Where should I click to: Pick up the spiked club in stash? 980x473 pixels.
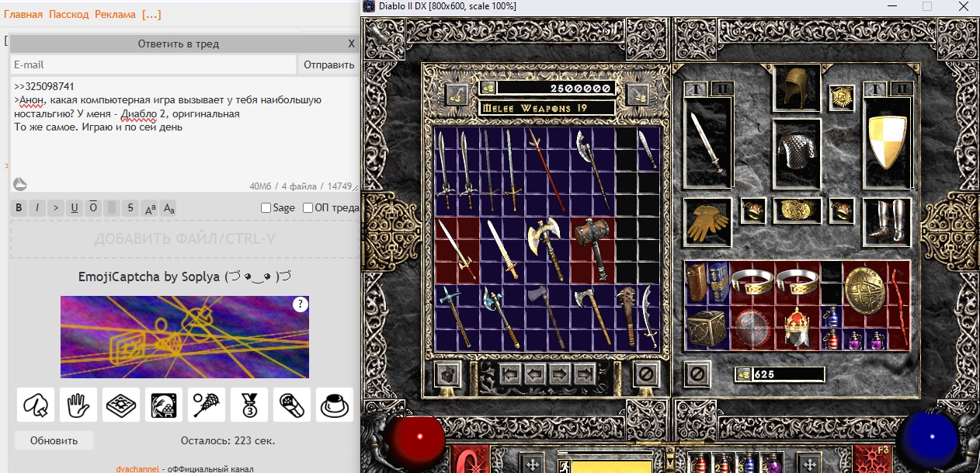coord(627,315)
